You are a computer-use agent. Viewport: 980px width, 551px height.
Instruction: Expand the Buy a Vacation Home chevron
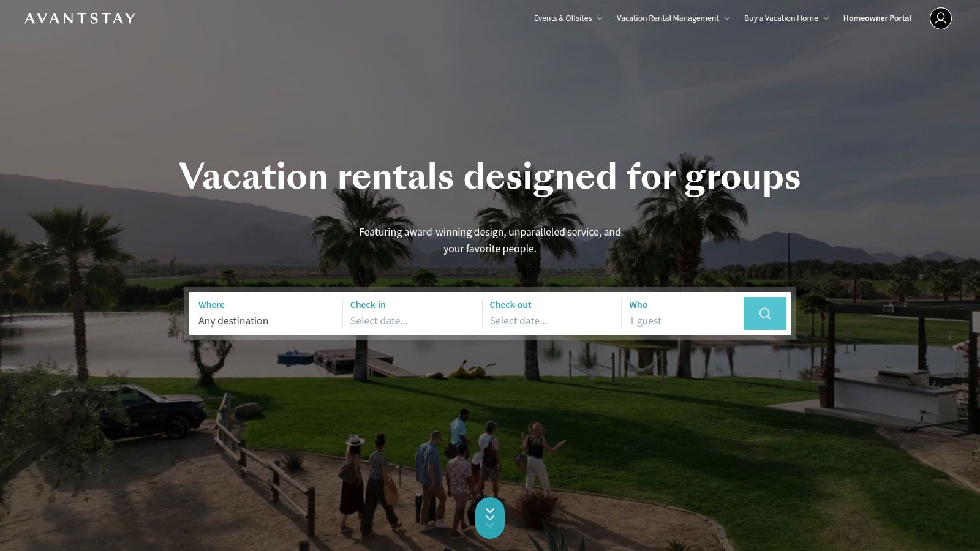(826, 18)
